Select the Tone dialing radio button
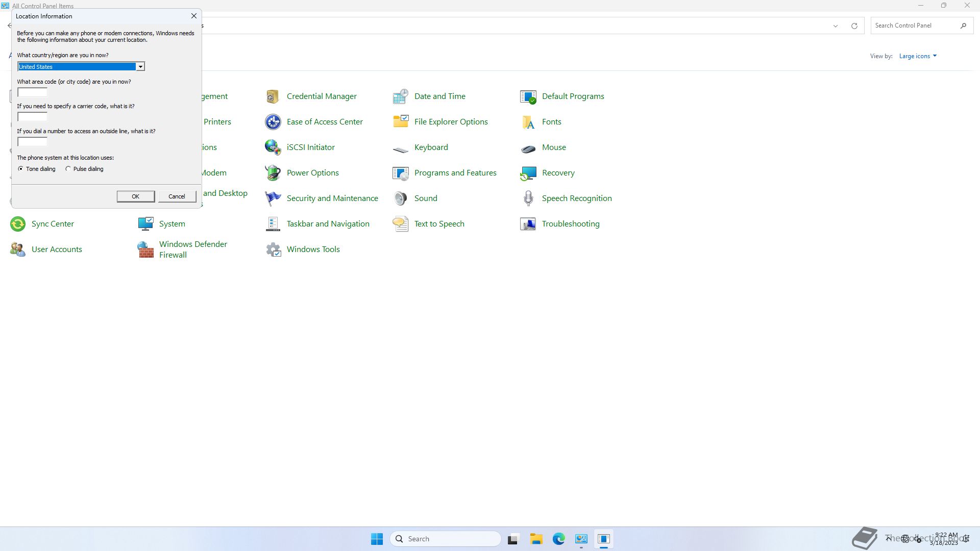The height and width of the screenshot is (551, 980). tap(20, 169)
